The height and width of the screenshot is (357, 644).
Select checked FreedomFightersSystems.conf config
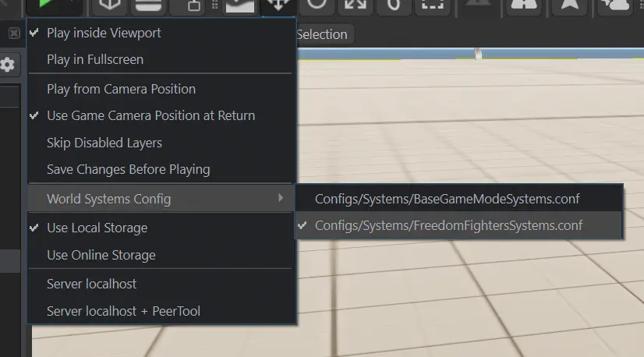(459, 225)
